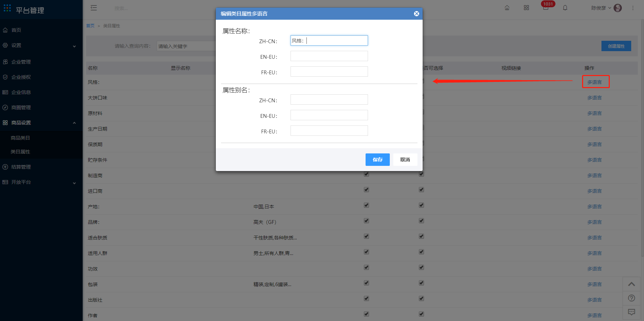
Task: Open 多语言 for the 进口商 row
Action: [x=594, y=191]
